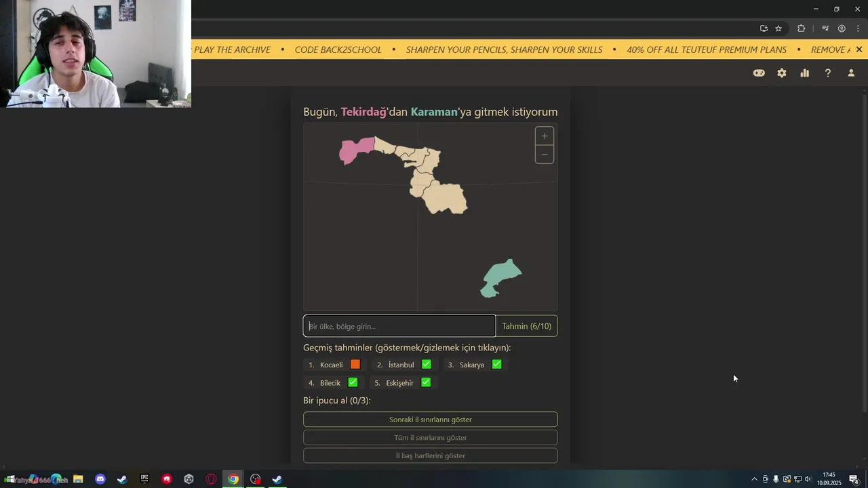Viewport: 868px width, 488px height.
Task: Open the game modes controller icon
Action: tap(759, 73)
